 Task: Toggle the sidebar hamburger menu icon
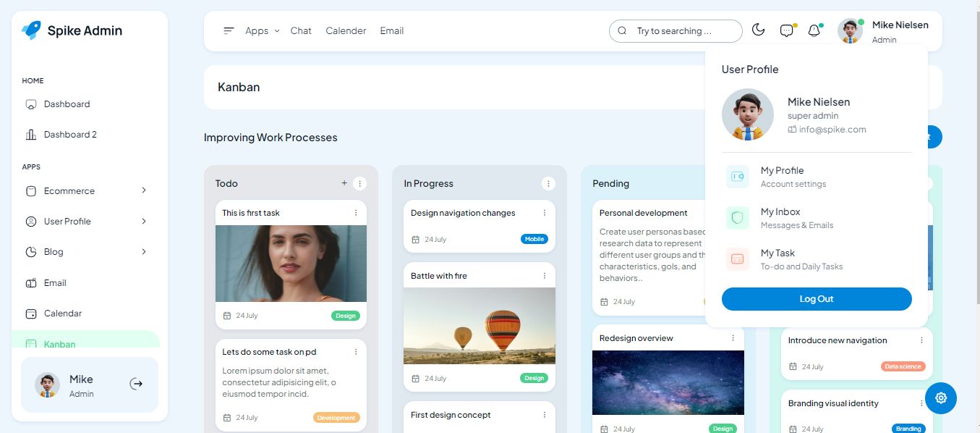[x=229, y=30]
